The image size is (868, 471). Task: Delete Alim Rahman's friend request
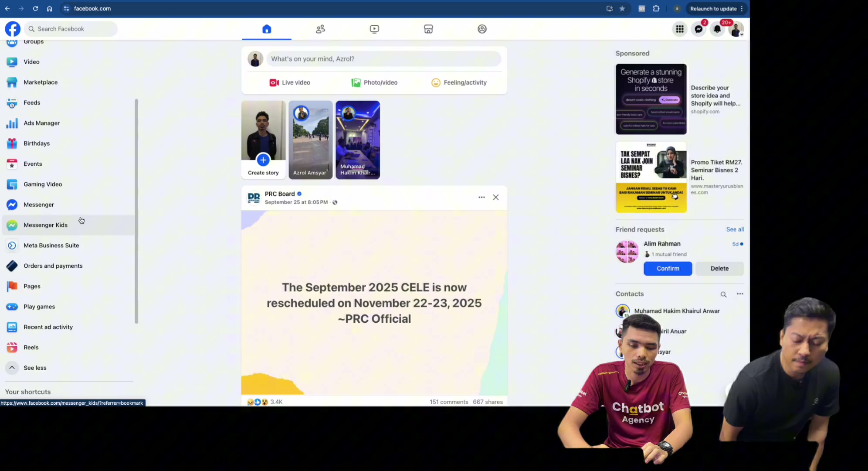719,269
